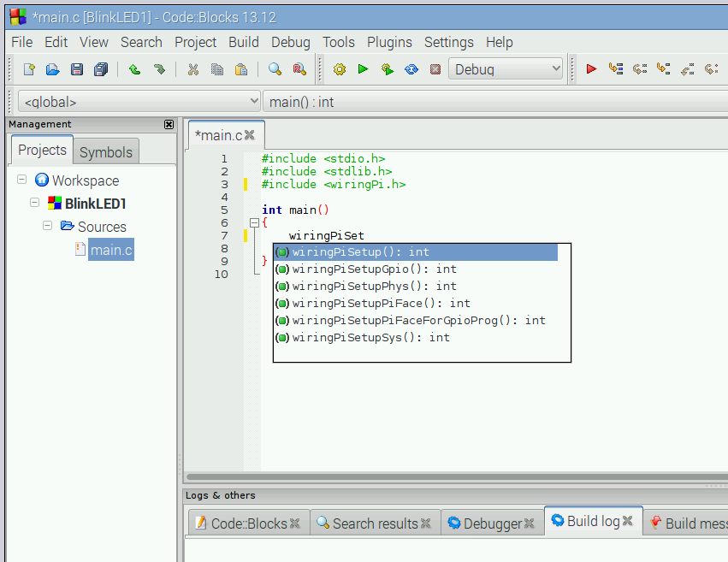Click the Rebuild toolbar icon
This screenshot has width=728, height=562.
click(411, 69)
